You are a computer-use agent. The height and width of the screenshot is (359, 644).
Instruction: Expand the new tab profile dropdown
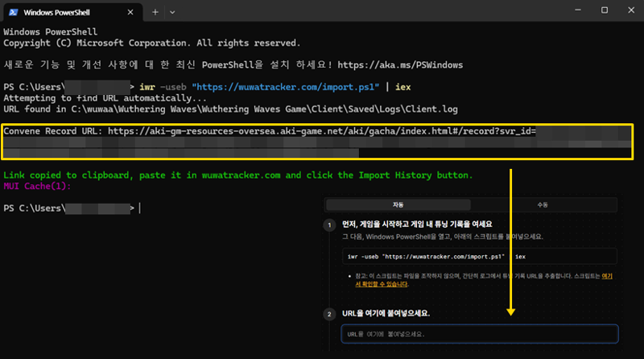tap(172, 12)
